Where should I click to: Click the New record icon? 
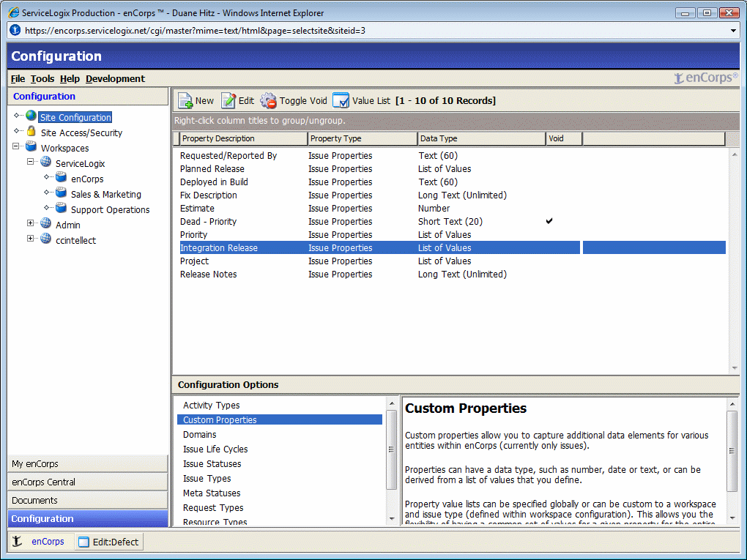185,101
